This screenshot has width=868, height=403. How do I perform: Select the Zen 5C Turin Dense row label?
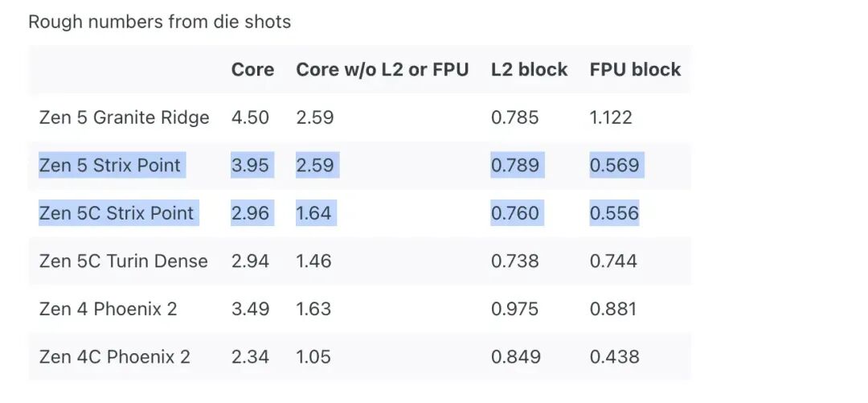click(x=123, y=261)
